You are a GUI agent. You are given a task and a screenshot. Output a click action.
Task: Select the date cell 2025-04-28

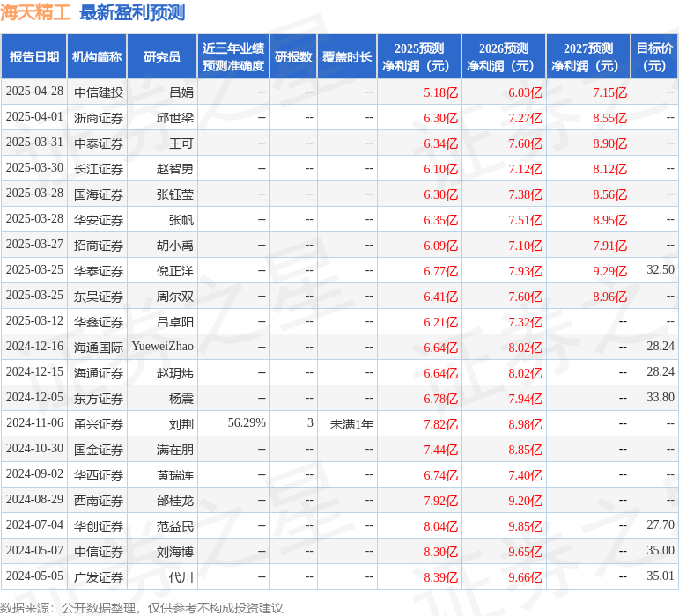[34, 92]
